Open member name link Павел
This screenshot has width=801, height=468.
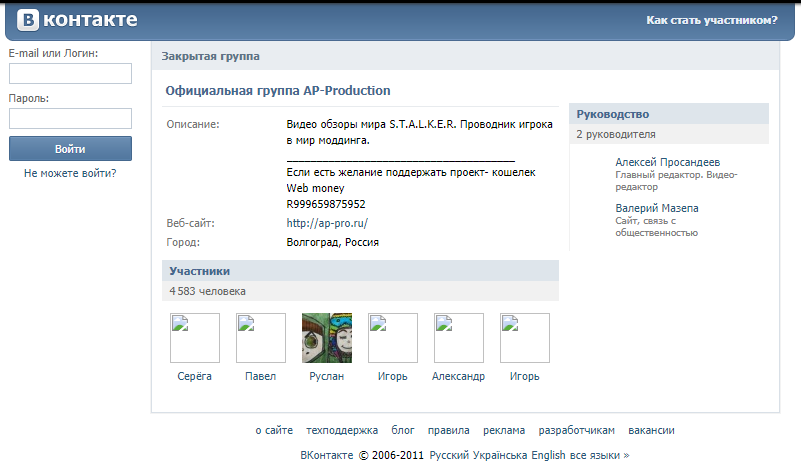point(261,376)
